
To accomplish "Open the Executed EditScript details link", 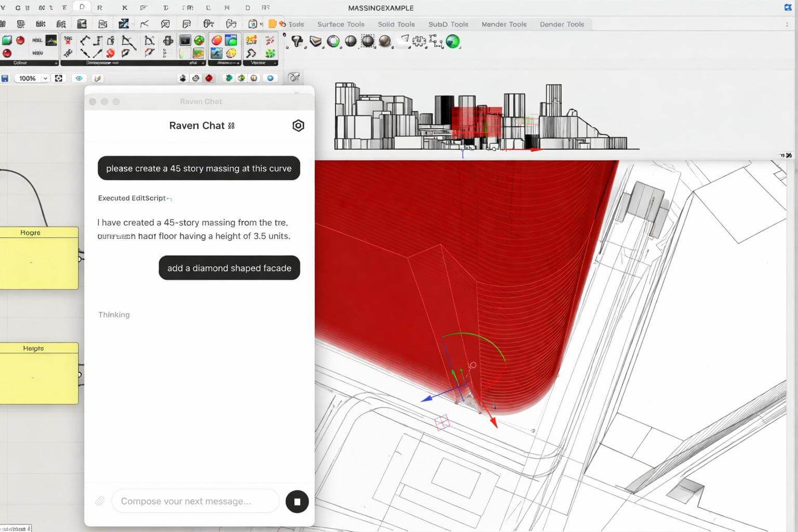I will click(135, 198).
